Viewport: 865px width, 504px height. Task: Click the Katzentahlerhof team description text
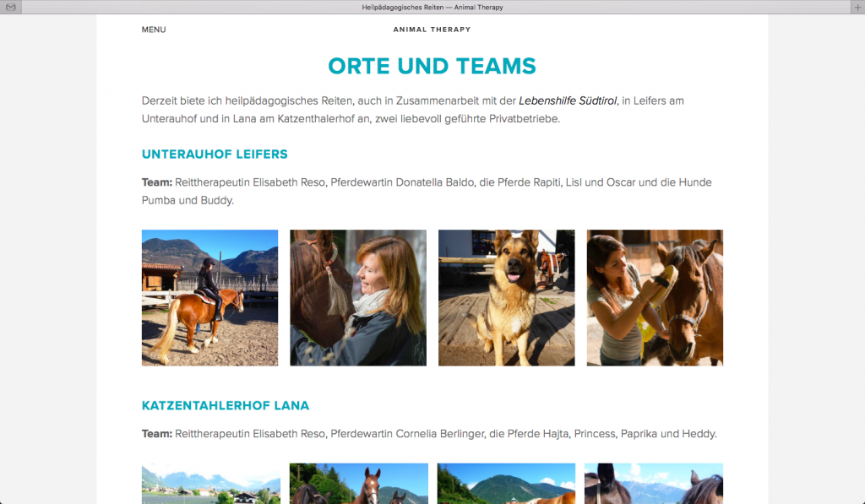(429, 434)
